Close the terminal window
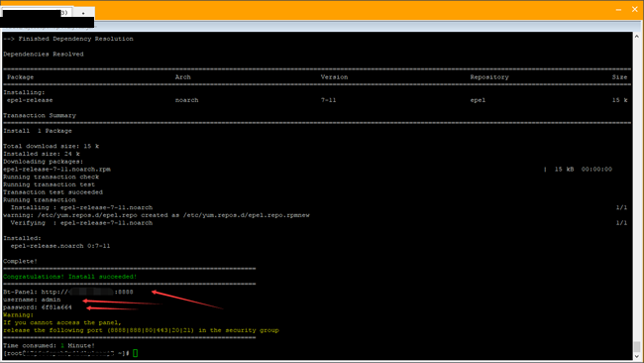The height and width of the screenshot is (363, 644). coord(634,10)
